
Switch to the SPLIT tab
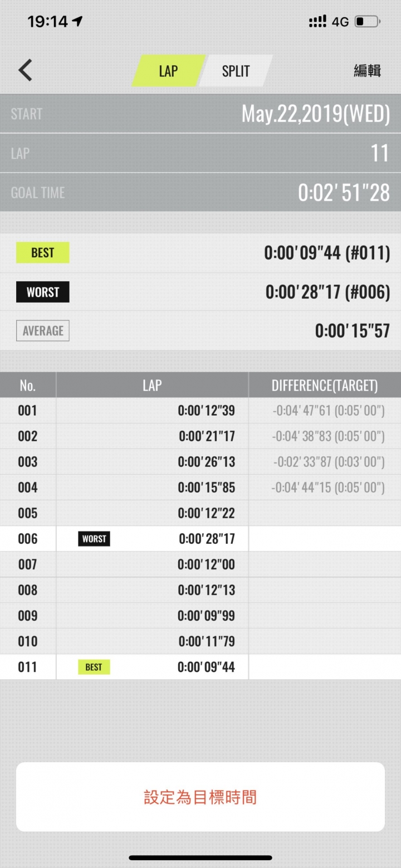point(236,71)
